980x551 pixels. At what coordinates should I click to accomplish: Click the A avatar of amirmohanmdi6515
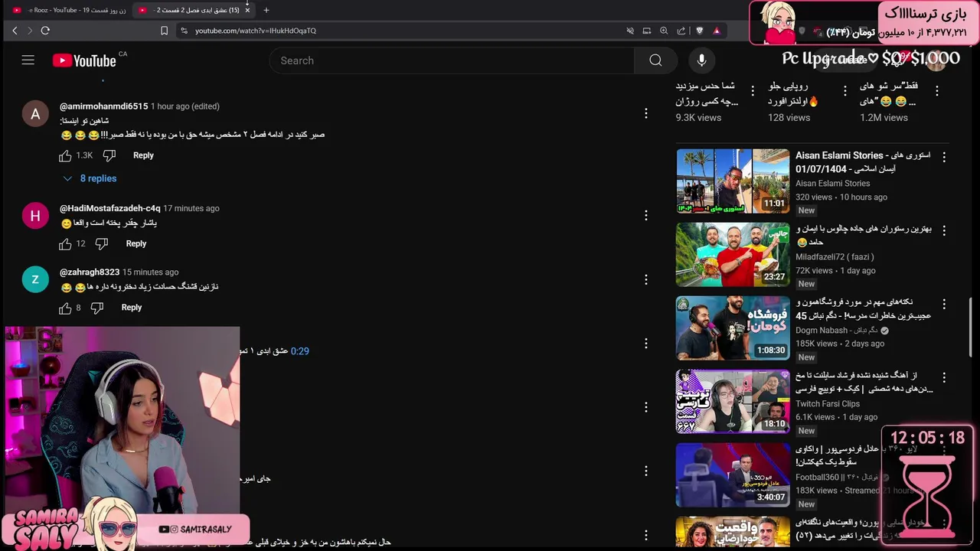[35, 114]
